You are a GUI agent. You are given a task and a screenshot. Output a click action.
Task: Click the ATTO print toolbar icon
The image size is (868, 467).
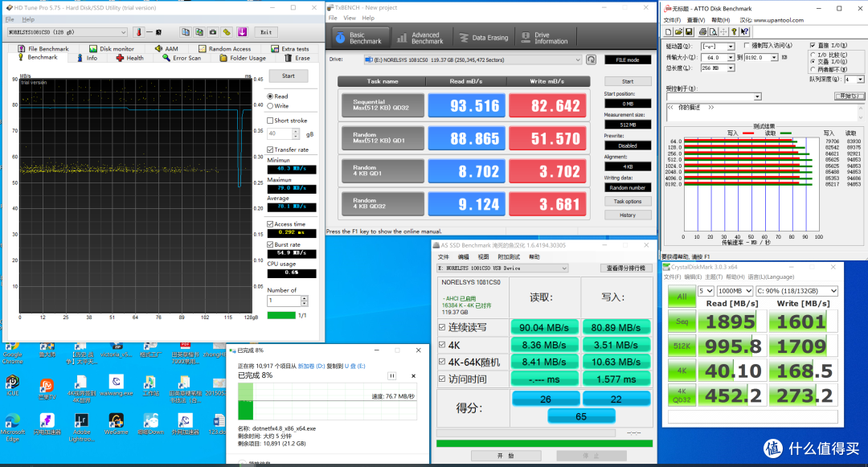(702, 32)
